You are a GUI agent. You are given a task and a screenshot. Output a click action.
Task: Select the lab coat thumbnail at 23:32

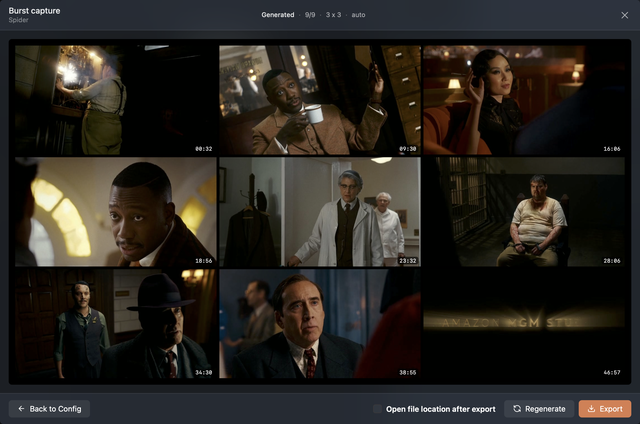tap(320, 212)
